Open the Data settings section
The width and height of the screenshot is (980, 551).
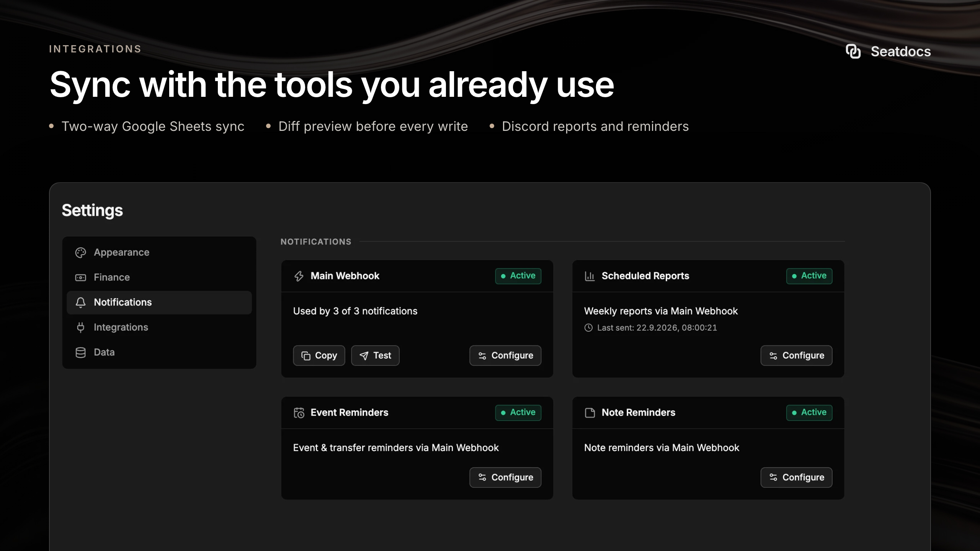point(159,352)
